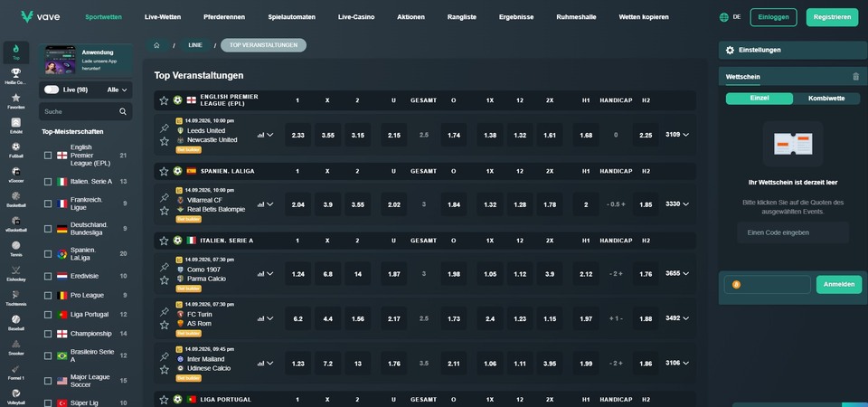Check Pro League checkbox
Screen dimensions: 868x407
coord(48,295)
